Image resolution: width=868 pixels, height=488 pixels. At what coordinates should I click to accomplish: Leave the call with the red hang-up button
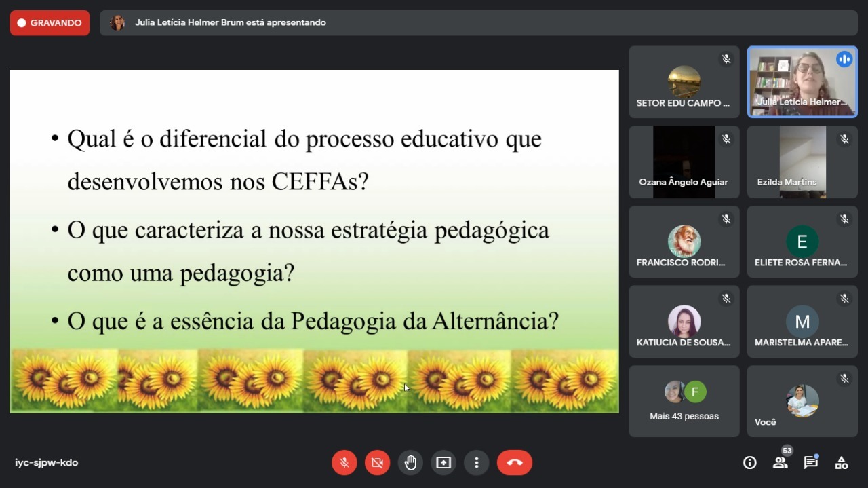515,463
